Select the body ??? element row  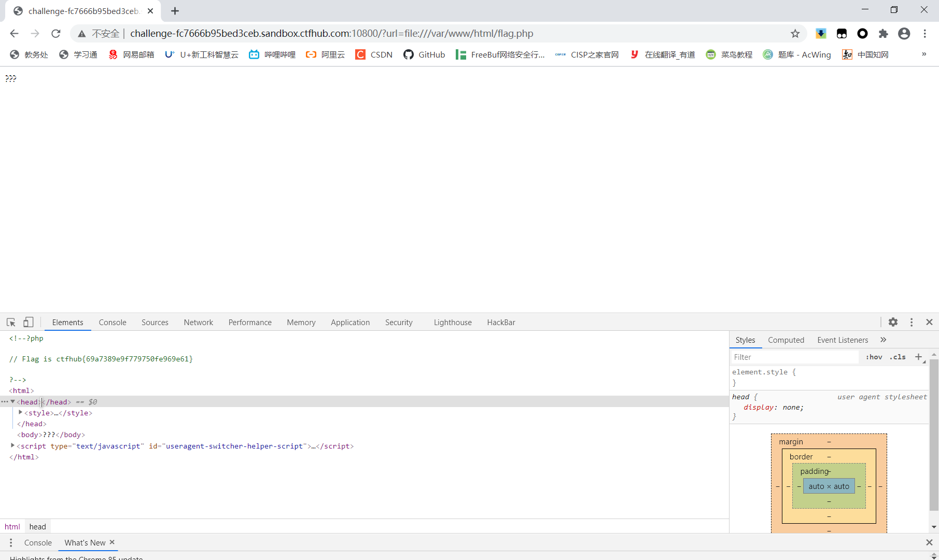click(x=51, y=435)
